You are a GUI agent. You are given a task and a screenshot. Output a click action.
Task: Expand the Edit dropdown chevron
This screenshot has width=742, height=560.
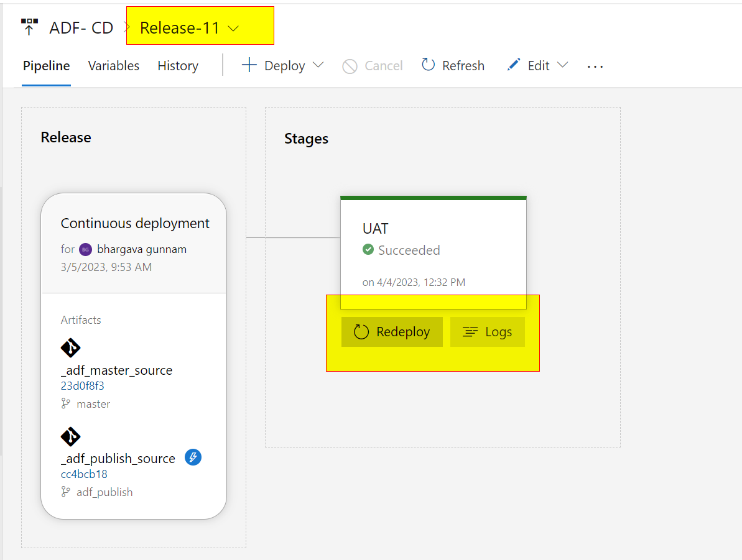[562, 65]
